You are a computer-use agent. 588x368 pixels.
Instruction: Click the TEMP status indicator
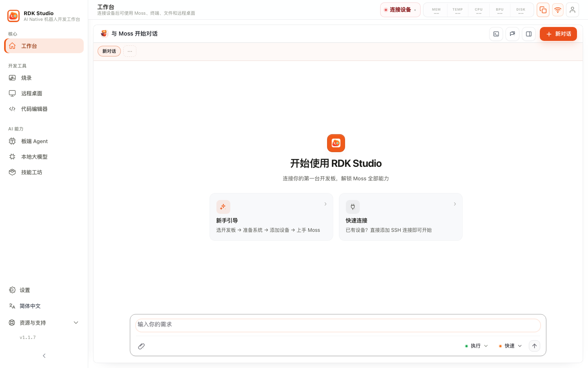(x=458, y=10)
